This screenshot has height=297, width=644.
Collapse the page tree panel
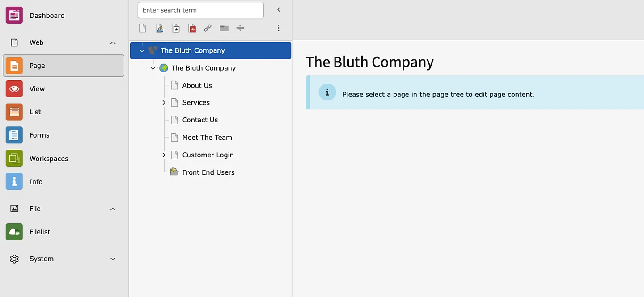click(x=279, y=9)
